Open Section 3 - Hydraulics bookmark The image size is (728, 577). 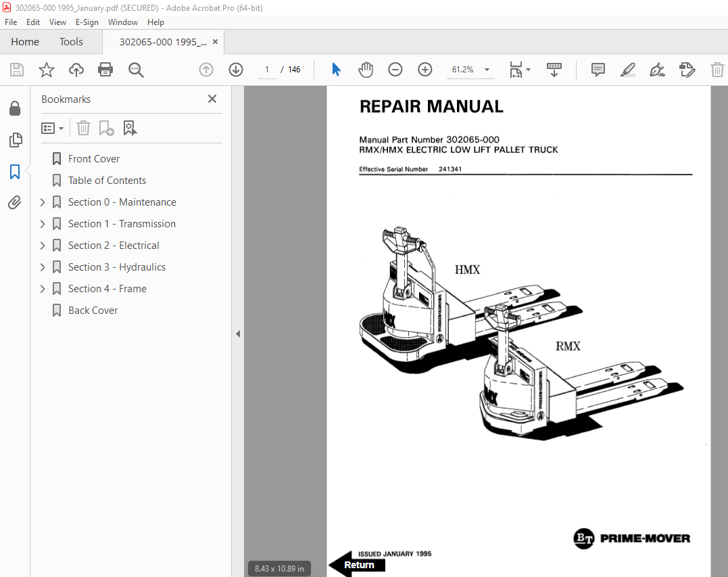tap(116, 267)
